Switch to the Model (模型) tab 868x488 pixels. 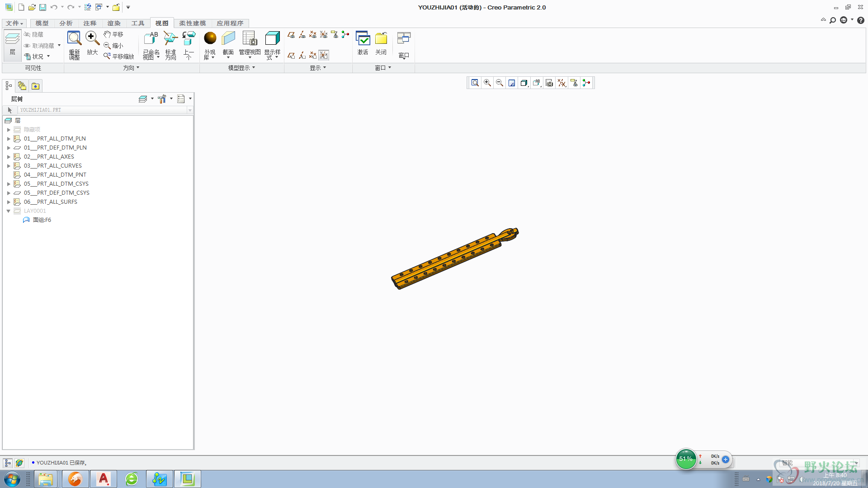point(42,23)
